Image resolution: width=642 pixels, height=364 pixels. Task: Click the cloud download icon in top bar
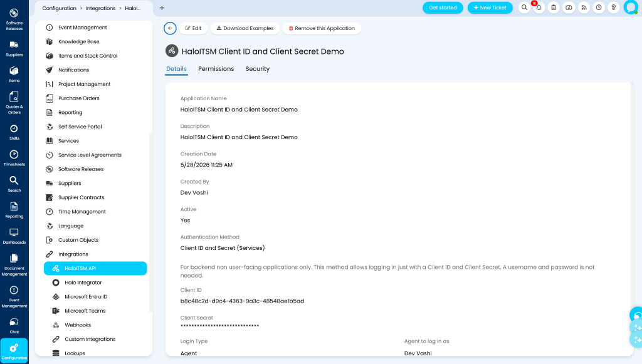coord(569,8)
